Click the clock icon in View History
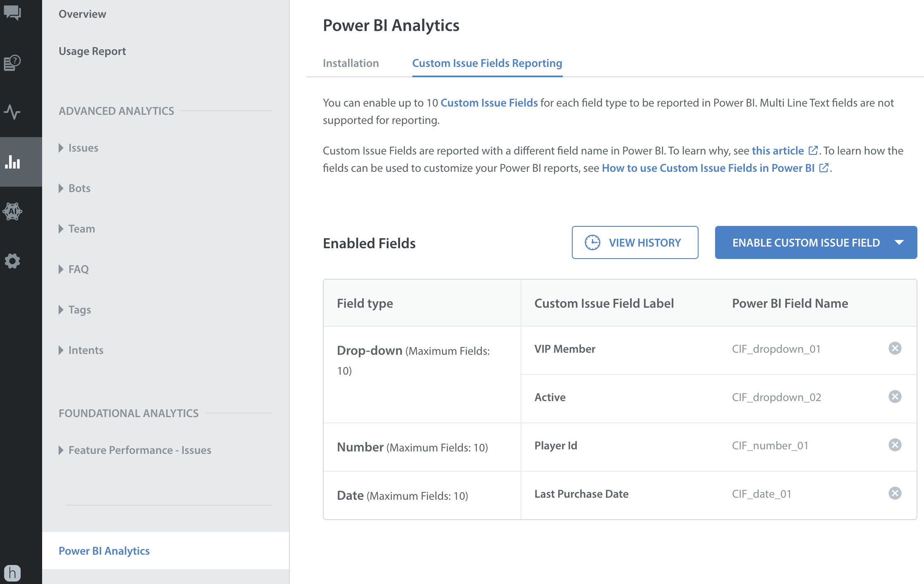The image size is (924, 584). pos(592,242)
